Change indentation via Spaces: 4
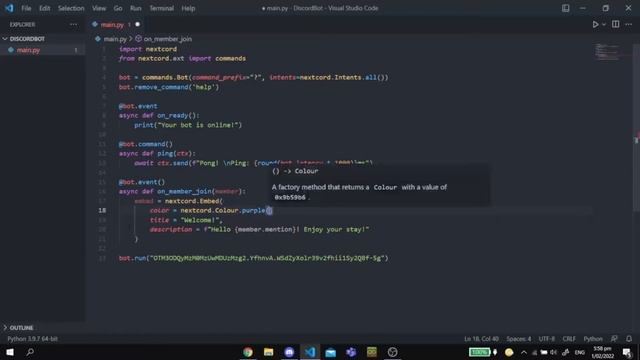Image resolution: width=640 pixels, height=360 pixels. [x=519, y=339]
